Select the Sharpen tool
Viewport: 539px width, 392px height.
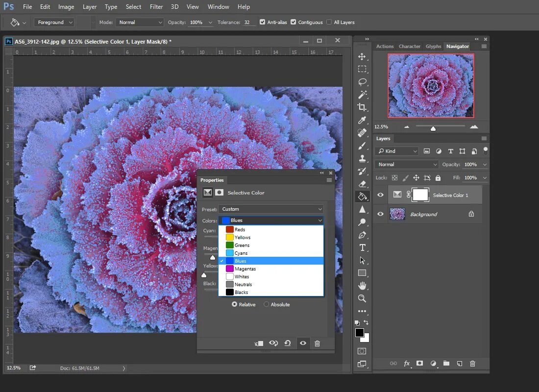[362, 209]
